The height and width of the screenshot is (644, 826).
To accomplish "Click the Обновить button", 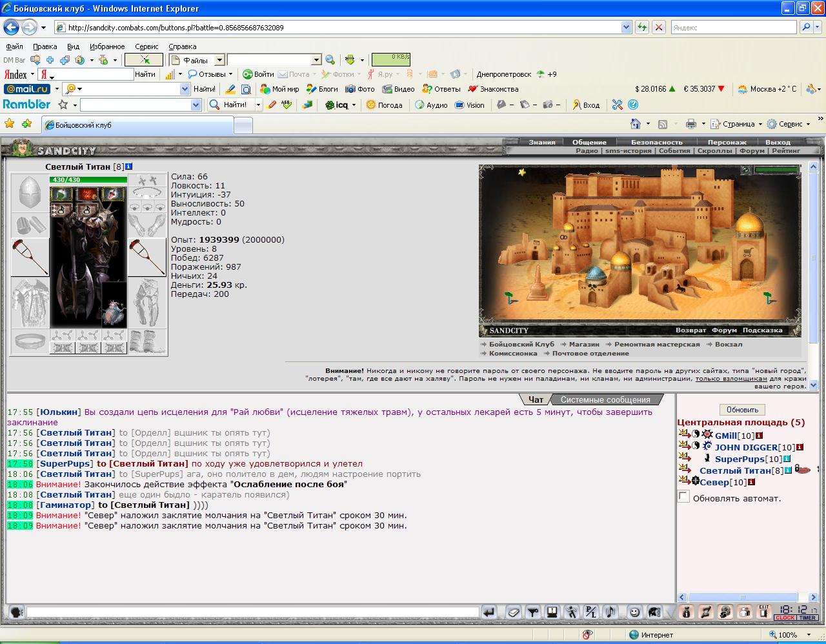I will click(742, 410).
